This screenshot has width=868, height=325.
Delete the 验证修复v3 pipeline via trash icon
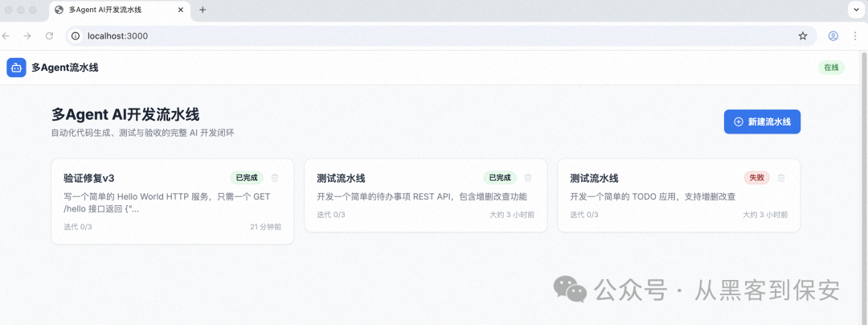[275, 178]
